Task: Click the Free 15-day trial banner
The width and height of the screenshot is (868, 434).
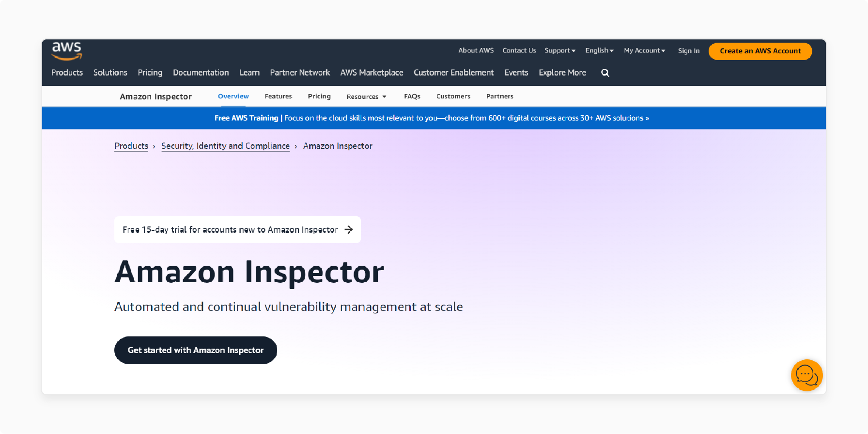Action: [237, 229]
